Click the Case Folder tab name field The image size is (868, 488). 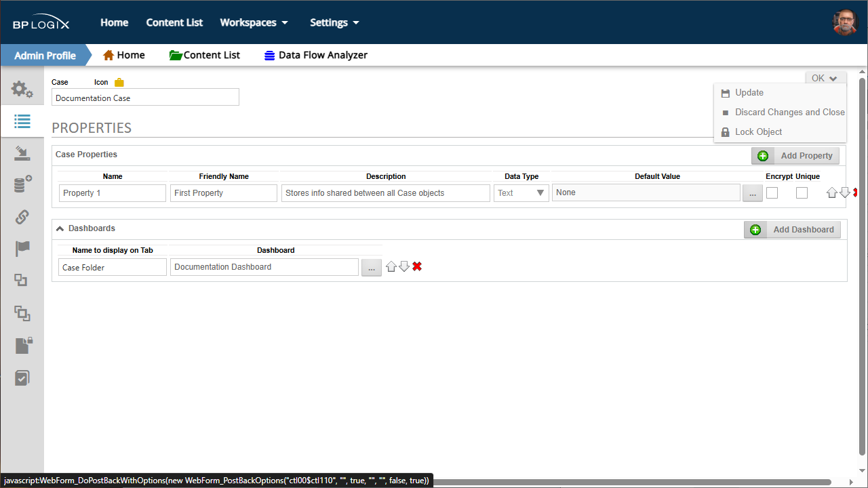coord(113,267)
